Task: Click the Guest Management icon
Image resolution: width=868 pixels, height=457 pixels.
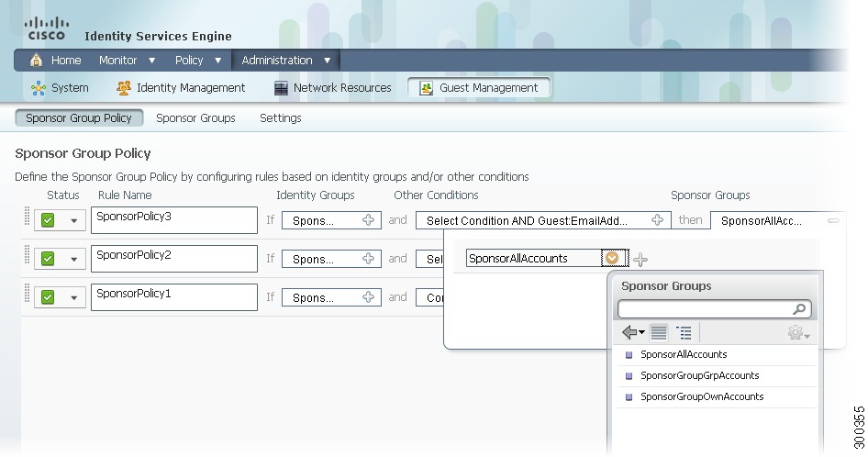Action: (x=427, y=88)
